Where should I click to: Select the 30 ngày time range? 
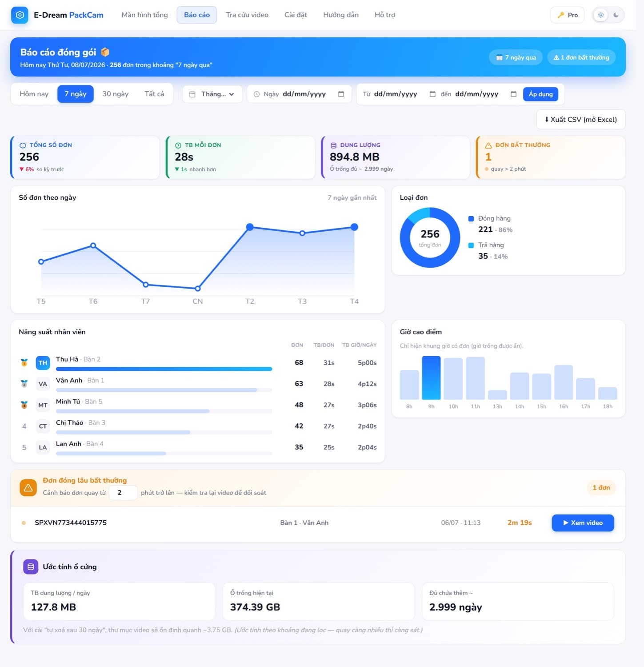point(116,94)
